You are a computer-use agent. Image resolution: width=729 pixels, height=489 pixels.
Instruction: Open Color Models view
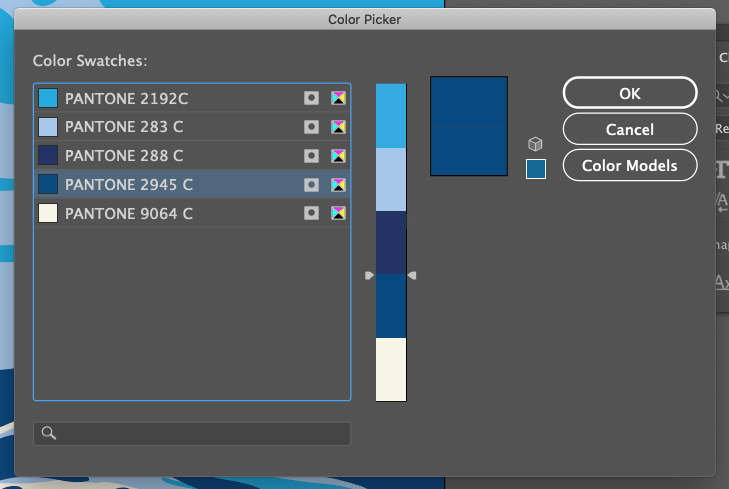[x=630, y=166]
